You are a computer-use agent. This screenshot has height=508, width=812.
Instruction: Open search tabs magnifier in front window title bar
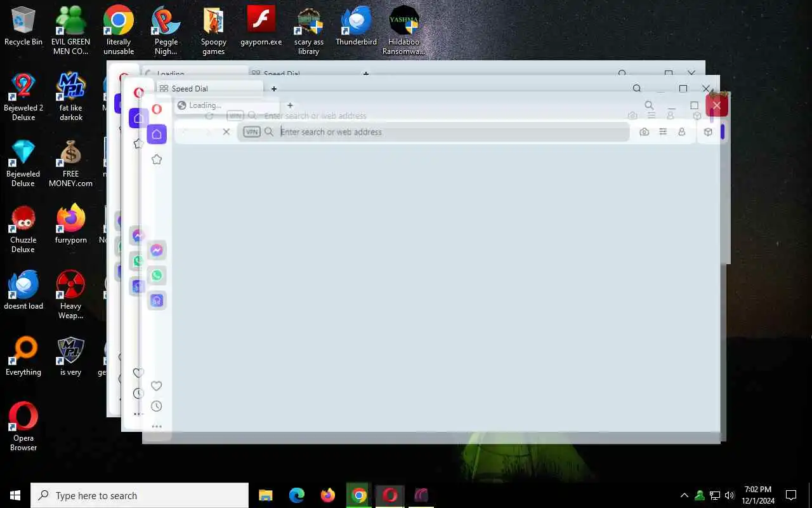[649, 105]
